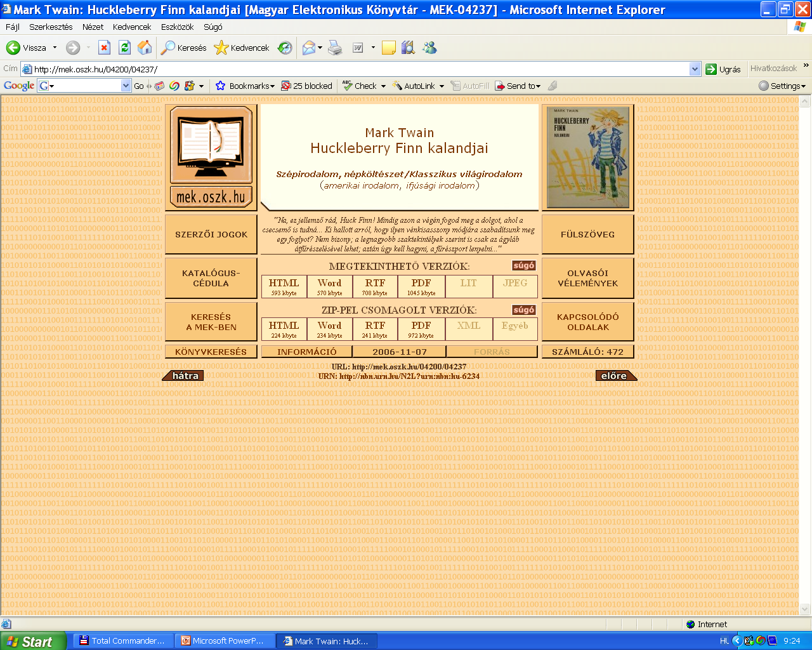
Task: Download the zipped RTF version 241 kbyte
Action: tap(376, 329)
